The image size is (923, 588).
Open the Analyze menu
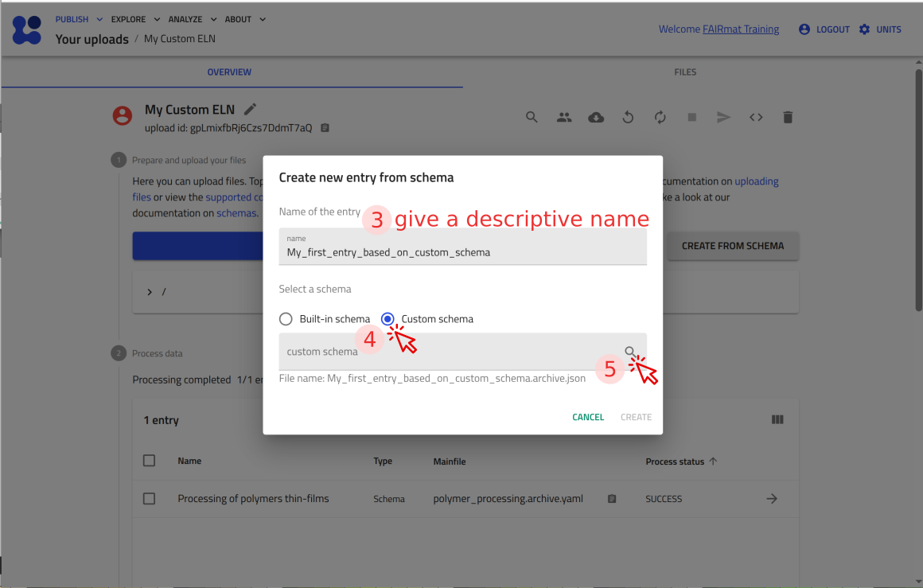click(191, 19)
